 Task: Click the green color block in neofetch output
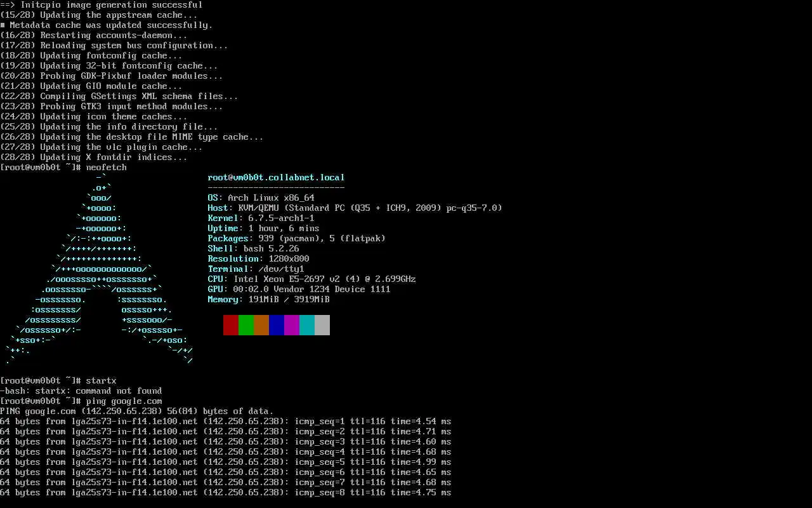click(x=246, y=325)
